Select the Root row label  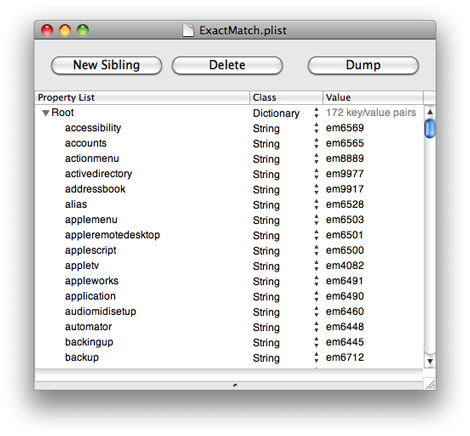pos(63,113)
